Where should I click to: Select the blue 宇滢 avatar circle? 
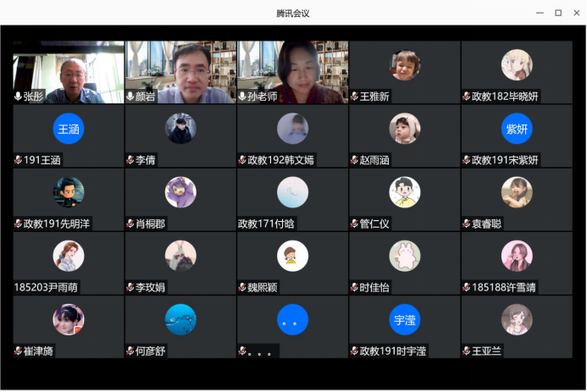pos(404,319)
